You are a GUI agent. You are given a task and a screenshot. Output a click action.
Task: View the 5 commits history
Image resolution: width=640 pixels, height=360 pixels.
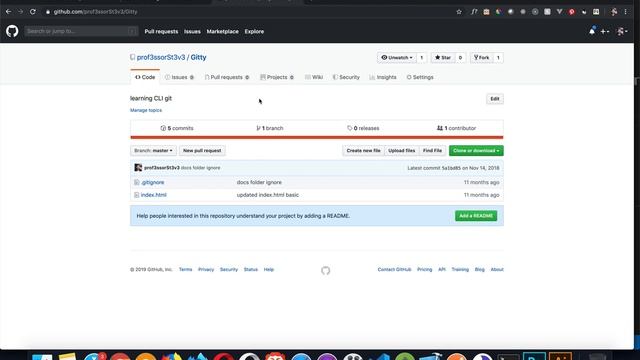tap(177, 128)
